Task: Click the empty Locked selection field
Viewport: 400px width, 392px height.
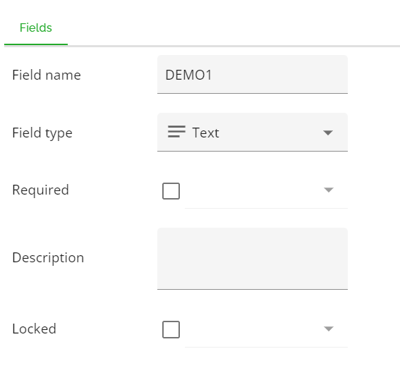Action: (266, 329)
